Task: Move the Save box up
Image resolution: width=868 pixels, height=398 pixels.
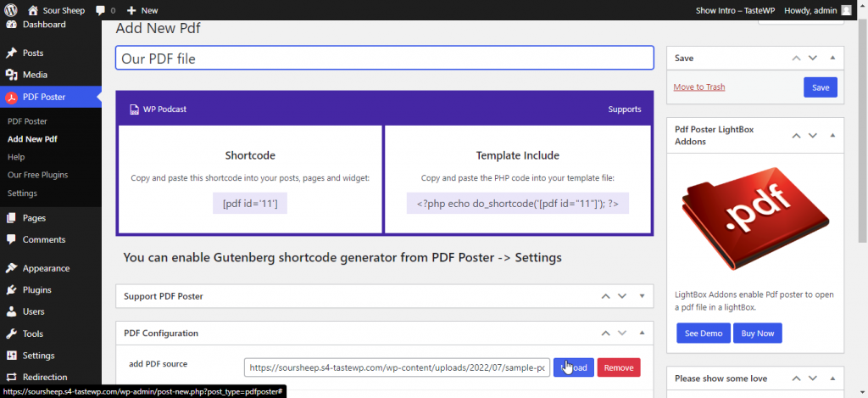Action: 796,58
